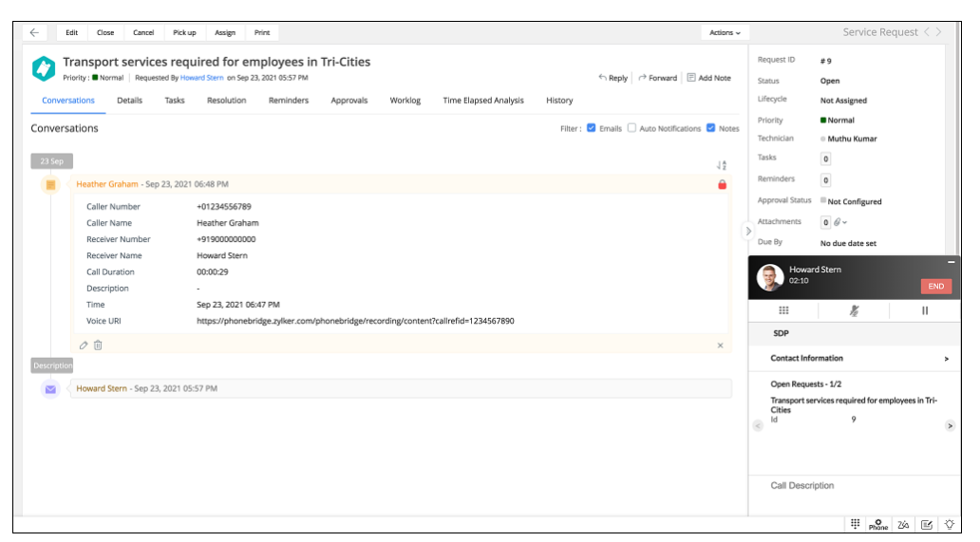Go to next service request arrow
This screenshot has height=542, width=980.
coord(938,32)
